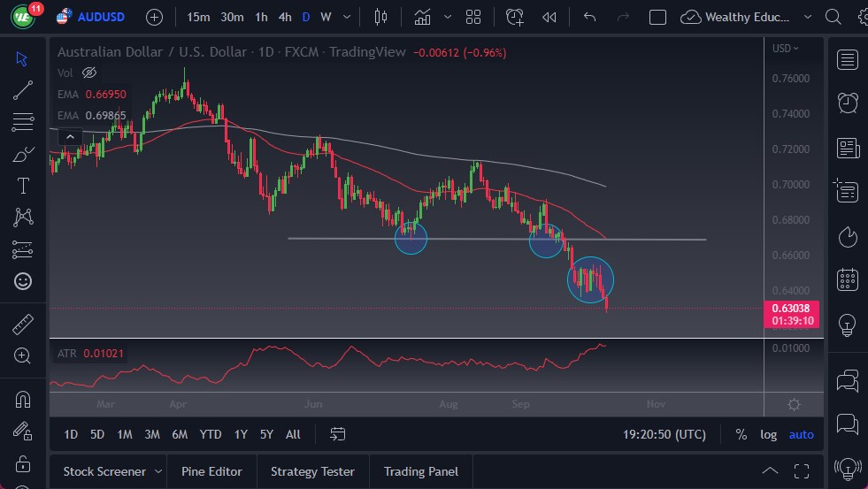Click the replay rewind icon
Image resolution: width=868 pixels, height=489 pixels.
549,17
